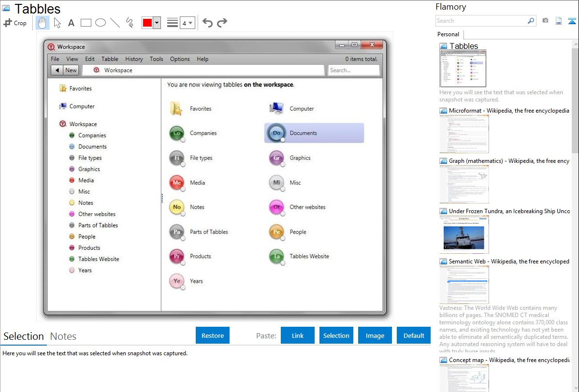Image resolution: width=579 pixels, height=392 pixels.
Task: Click the document page icon in Flamory header
Action: (559, 21)
